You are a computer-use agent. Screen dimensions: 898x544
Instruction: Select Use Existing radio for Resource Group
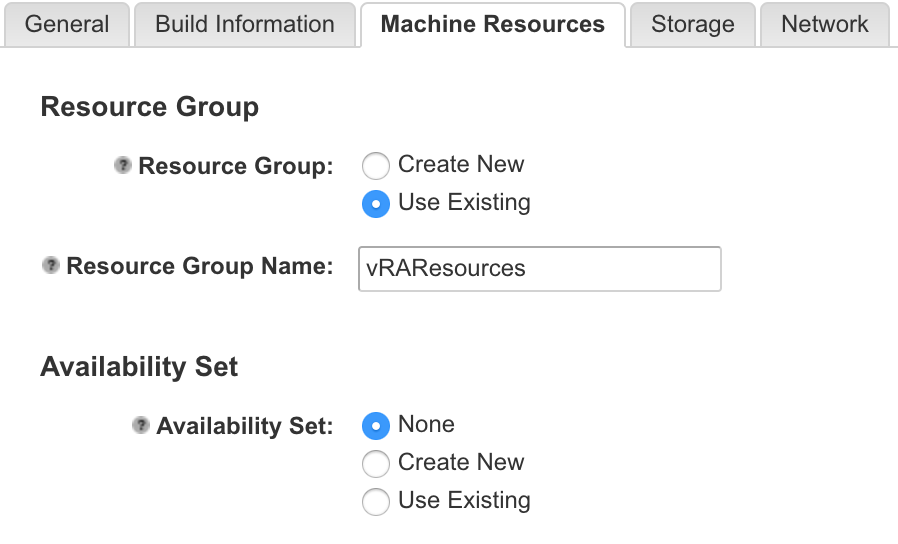coord(376,204)
